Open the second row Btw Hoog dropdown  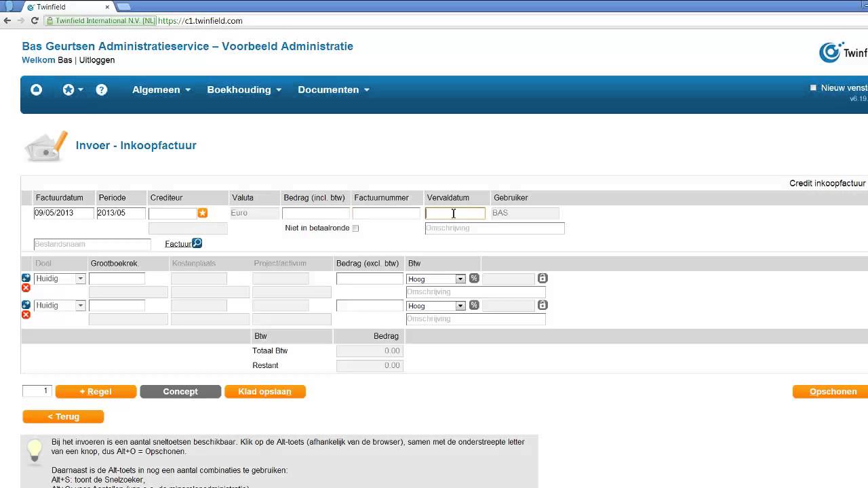point(436,306)
